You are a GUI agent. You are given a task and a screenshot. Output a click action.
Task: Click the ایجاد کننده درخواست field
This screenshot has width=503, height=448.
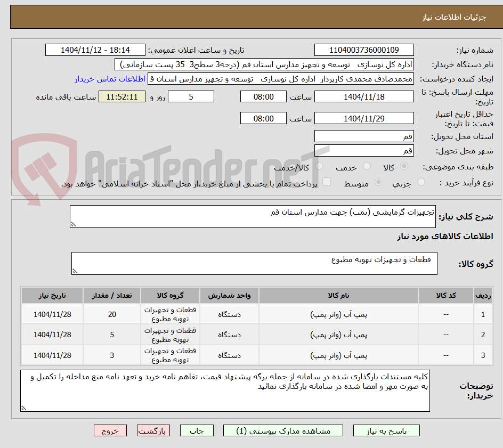point(281,79)
